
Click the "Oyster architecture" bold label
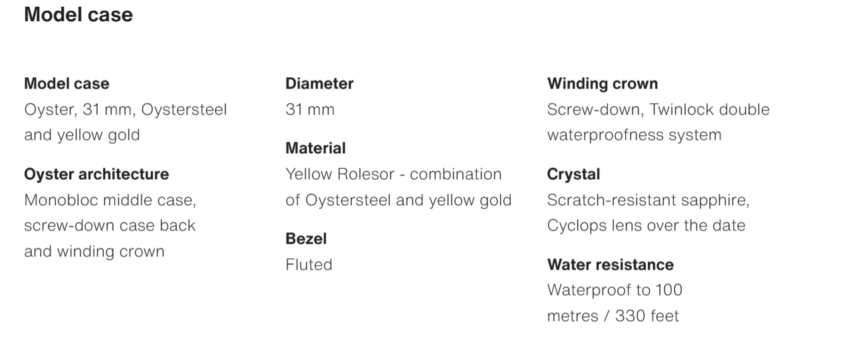coord(96,174)
